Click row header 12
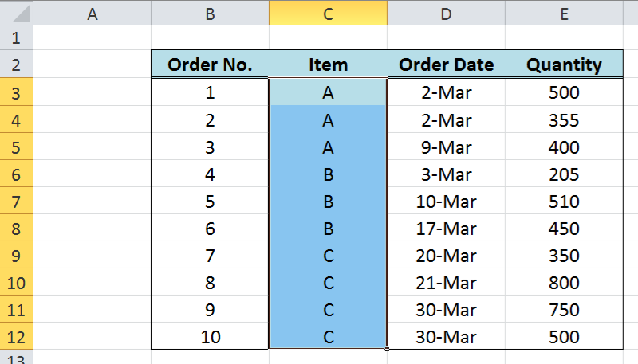The width and height of the screenshot is (638, 364). point(16,337)
